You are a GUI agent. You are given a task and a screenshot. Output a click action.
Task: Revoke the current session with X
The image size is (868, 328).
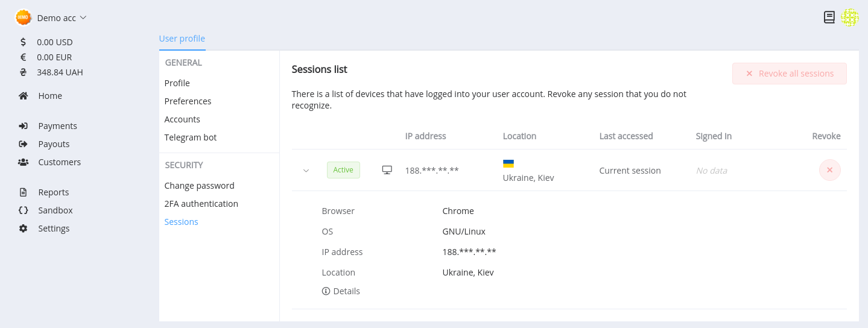click(x=829, y=170)
